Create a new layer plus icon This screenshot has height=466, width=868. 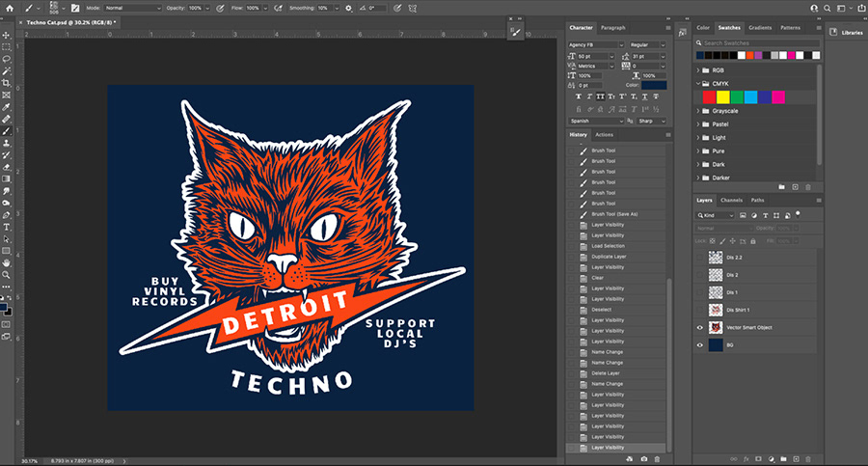[796, 459]
